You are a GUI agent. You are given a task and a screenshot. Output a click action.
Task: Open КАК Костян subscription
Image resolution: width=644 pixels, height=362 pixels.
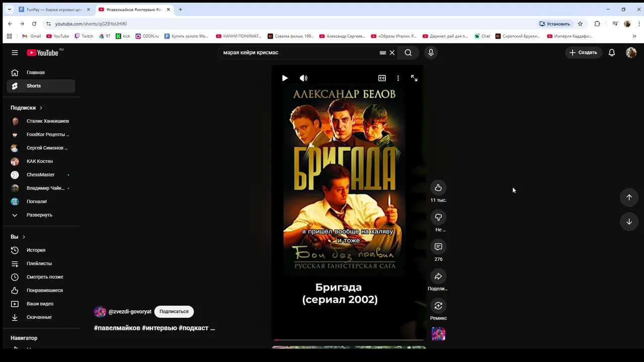41,161
